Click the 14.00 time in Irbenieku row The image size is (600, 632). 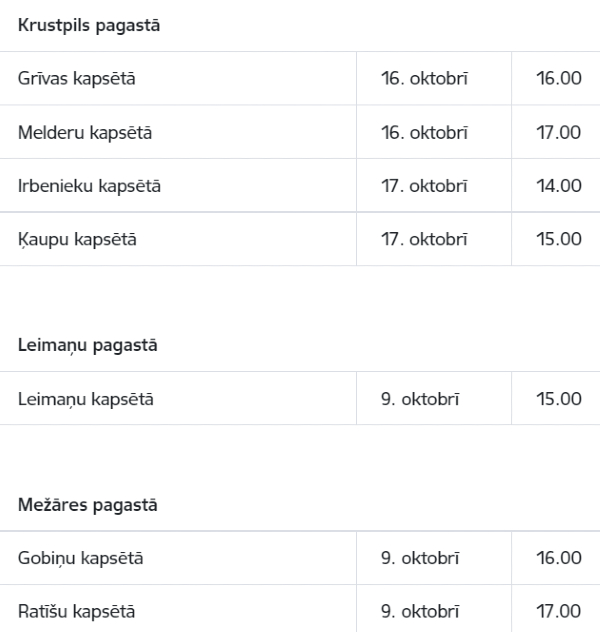tap(559, 186)
